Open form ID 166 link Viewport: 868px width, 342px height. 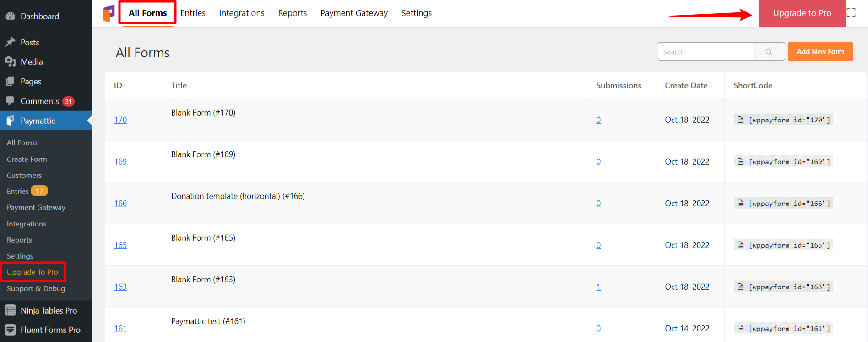pos(120,203)
